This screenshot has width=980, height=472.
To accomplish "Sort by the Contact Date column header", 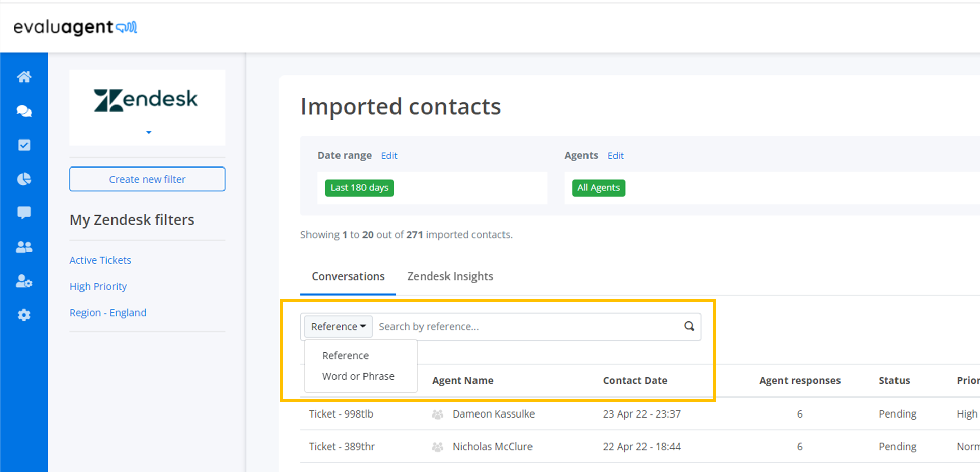I will pyautogui.click(x=635, y=381).
